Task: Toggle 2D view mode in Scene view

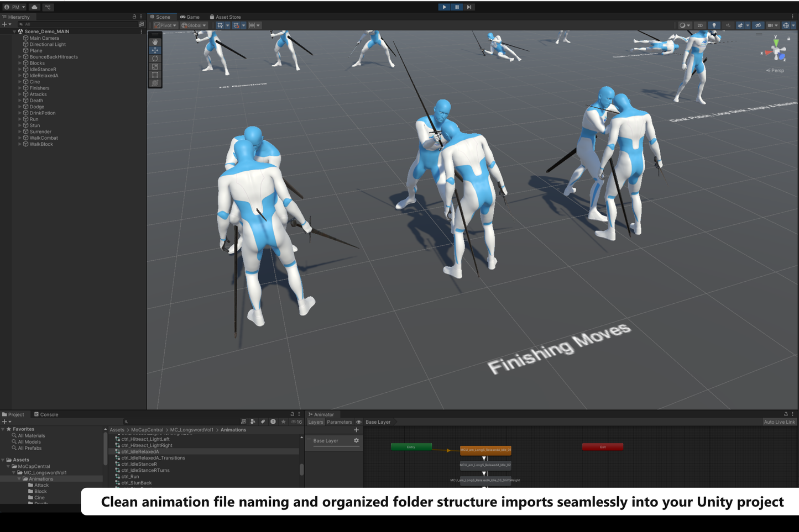Action: (699, 25)
